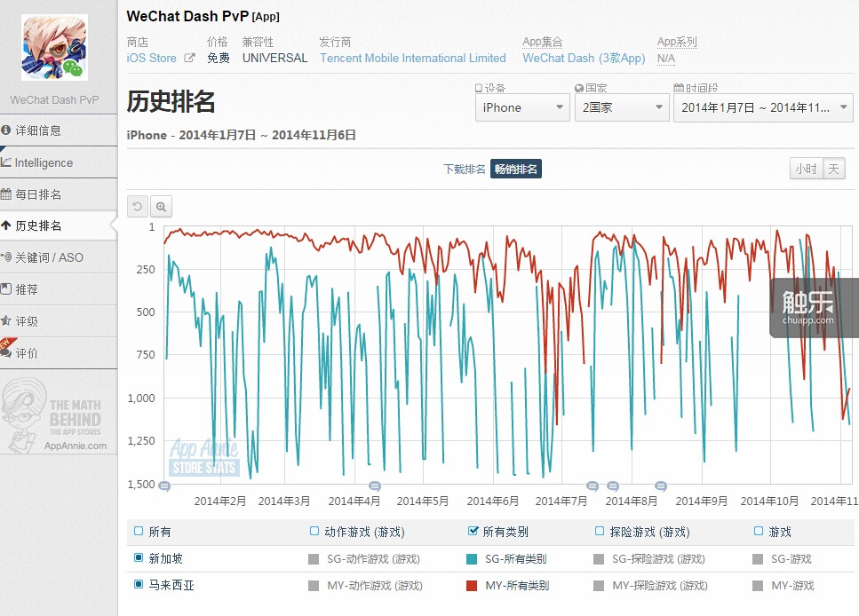The width and height of the screenshot is (859, 616).
Task: Switch to the 下载排名 tab
Action: [x=464, y=170]
